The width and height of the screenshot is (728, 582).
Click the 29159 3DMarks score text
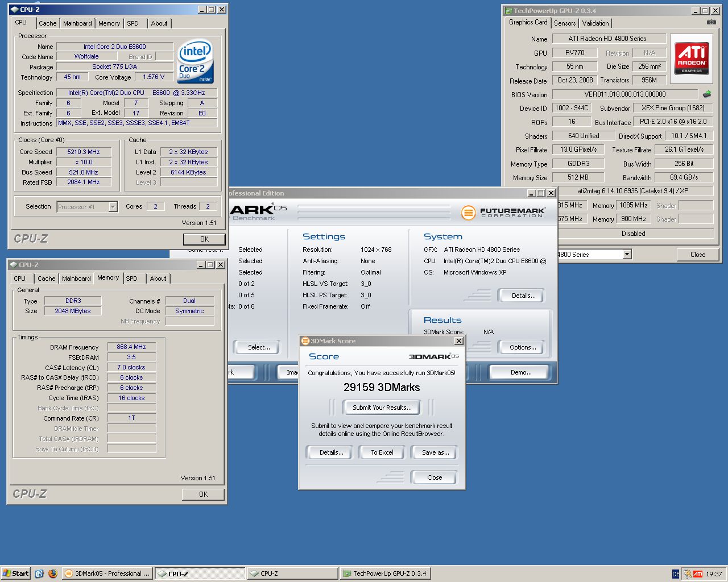[x=382, y=387]
